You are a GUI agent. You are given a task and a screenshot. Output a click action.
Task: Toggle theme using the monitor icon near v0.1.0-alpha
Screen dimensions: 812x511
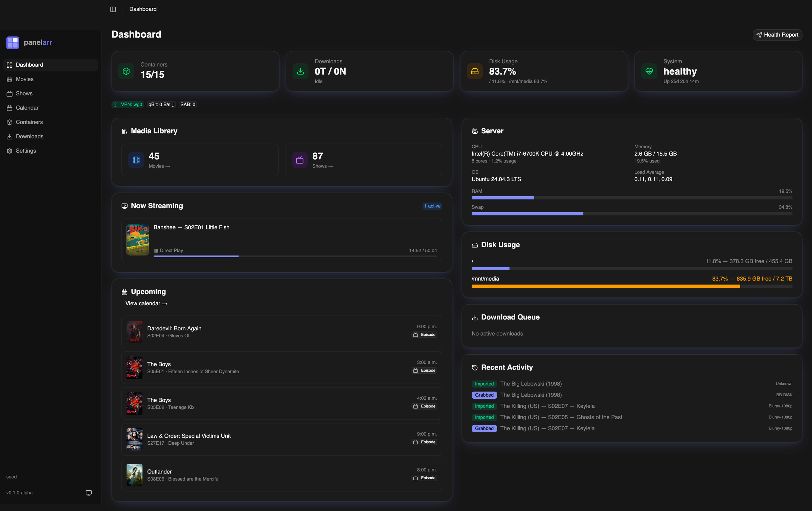tap(89, 493)
